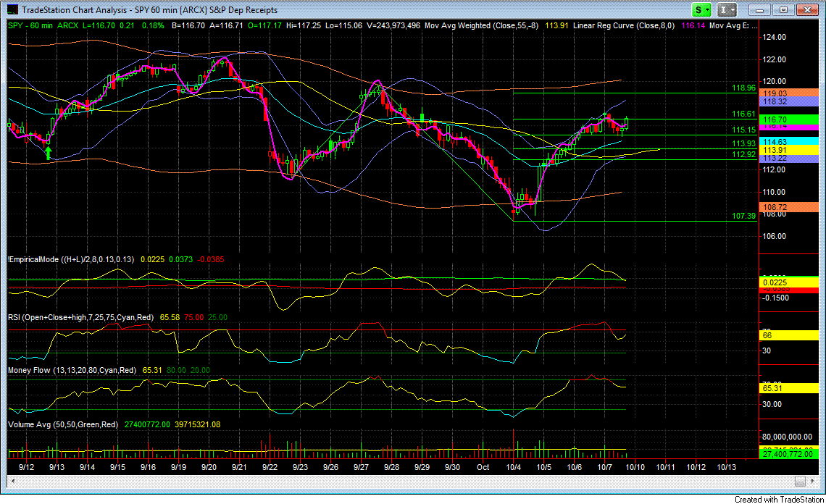Click the 'Volume Avg (50,50,Green,Red)' indicator label
This screenshot has width=826, height=504.
[63, 424]
